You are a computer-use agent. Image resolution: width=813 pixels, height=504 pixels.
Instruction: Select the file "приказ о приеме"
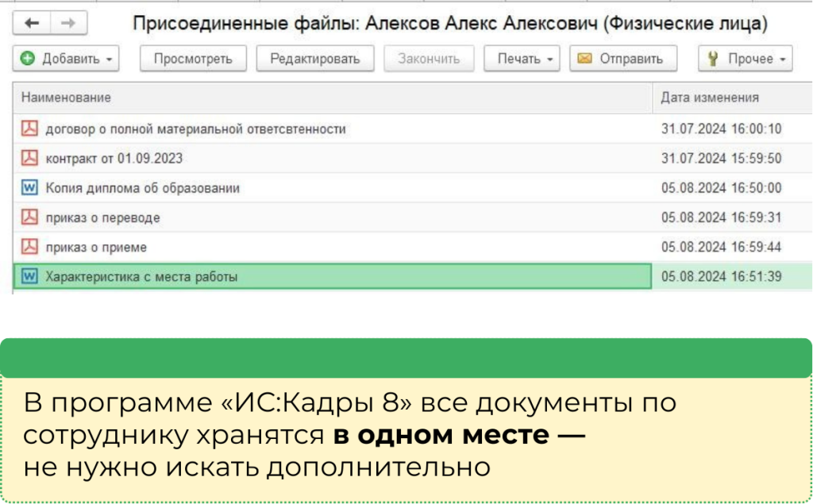[x=95, y=247]
